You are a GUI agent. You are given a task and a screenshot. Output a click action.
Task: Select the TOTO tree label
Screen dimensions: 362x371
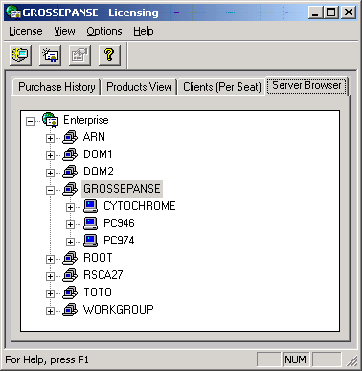click(97, 293)
